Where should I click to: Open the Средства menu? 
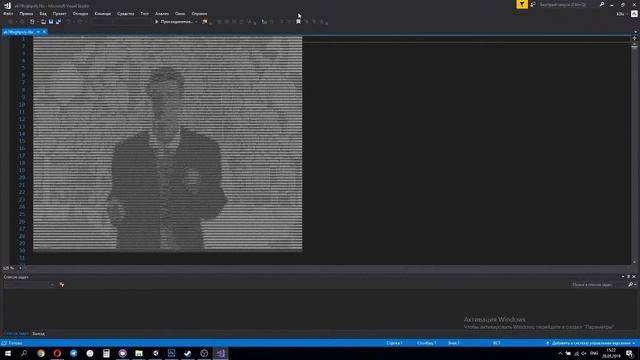[x=125, y=13]
